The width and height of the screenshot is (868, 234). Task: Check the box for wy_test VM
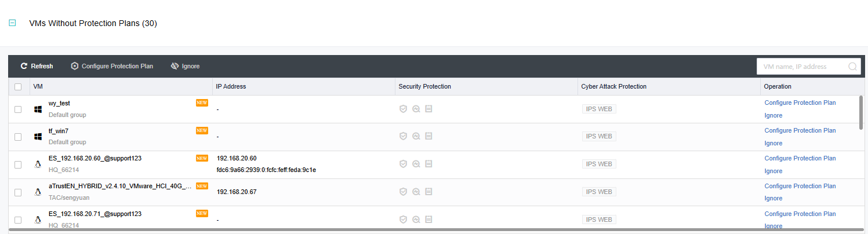tap(18, 109)
